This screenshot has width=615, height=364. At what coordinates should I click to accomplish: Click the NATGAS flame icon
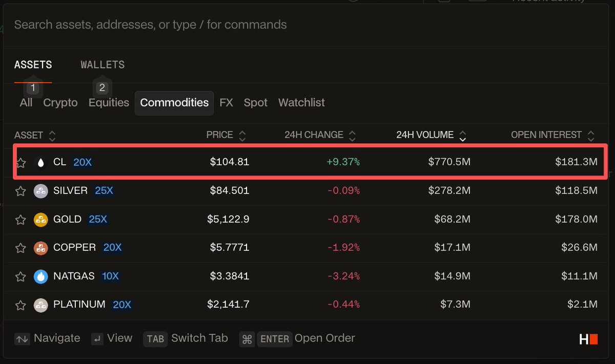click(40, 276)
